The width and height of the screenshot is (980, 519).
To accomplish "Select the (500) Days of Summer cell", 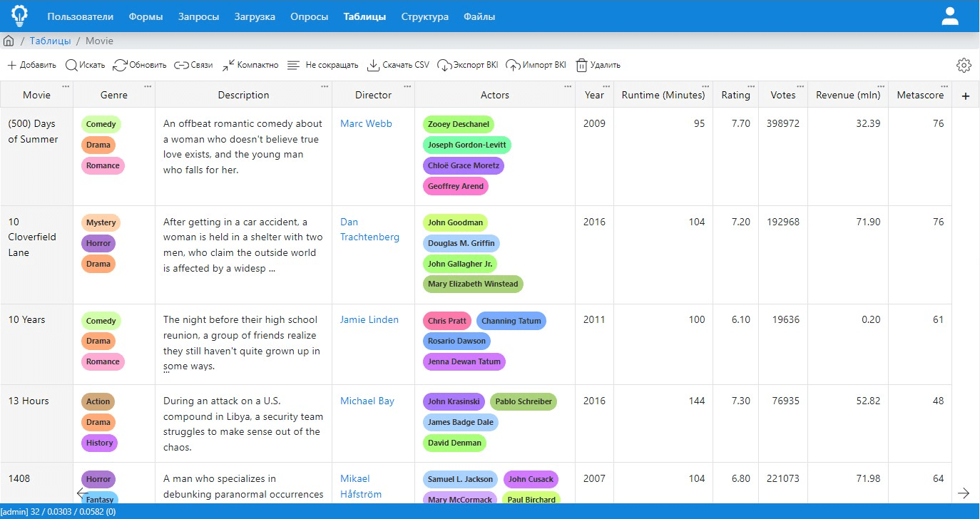I will (36, 157).
